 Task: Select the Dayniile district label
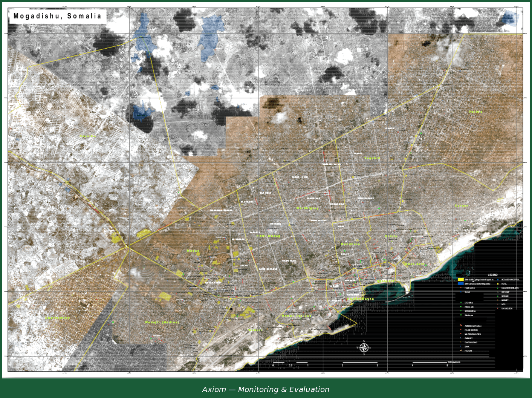click(88, 136)
